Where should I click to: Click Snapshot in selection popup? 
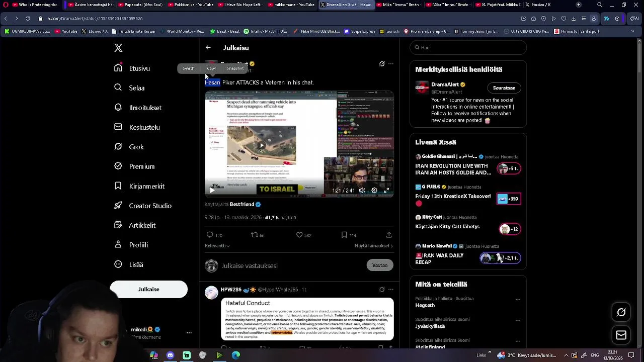click(235, 68)
